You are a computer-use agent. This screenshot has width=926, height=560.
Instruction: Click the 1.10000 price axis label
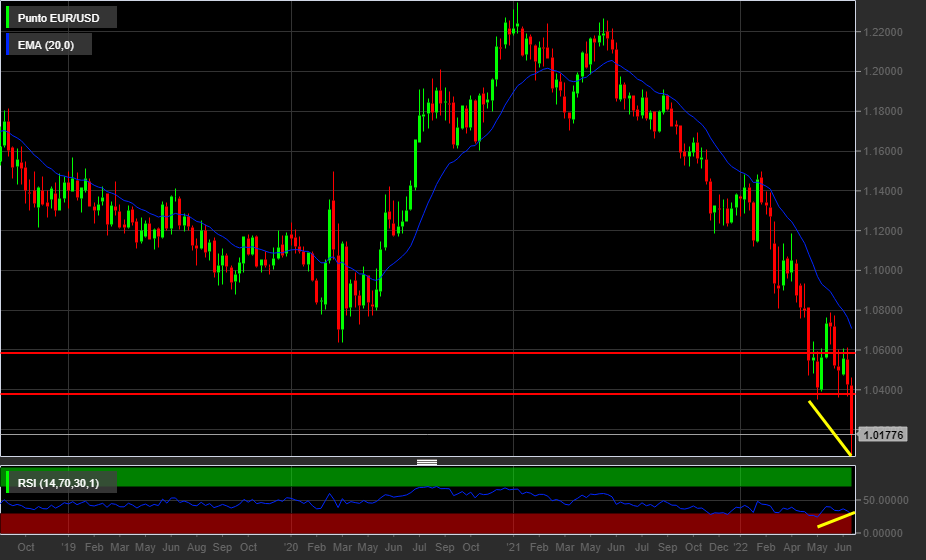coord(884,271)
